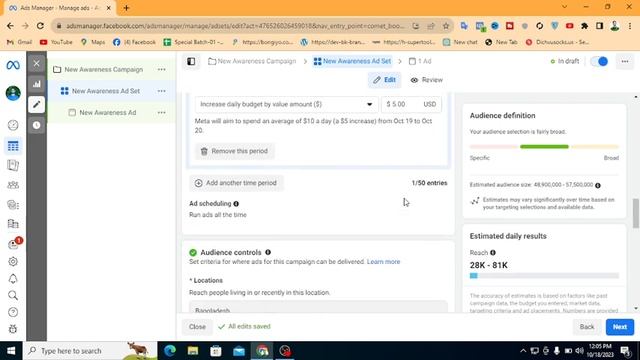Viewport: 640px width, 360px height.
Task: Click the blue Next button
Action: point(620,327)
